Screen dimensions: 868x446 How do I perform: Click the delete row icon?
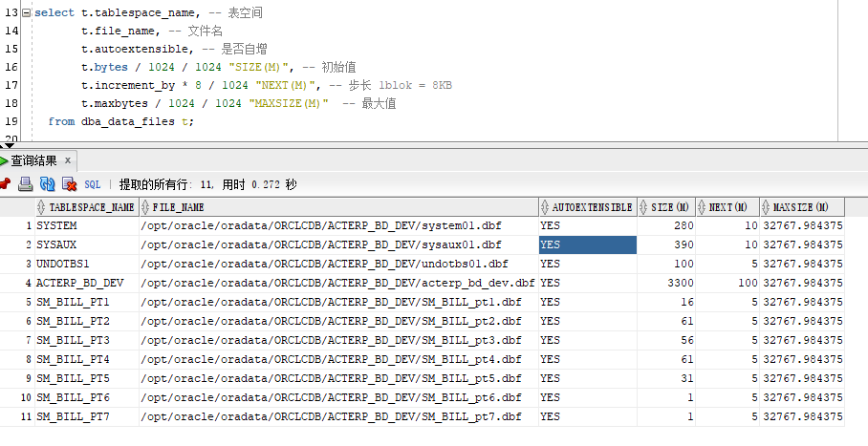[x=69, y=184]
